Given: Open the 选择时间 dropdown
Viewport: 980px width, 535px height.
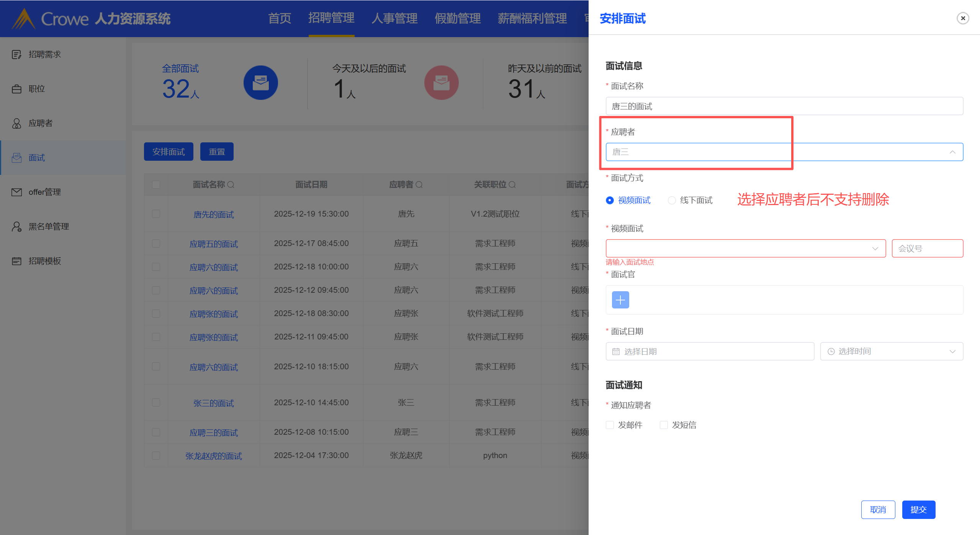Looking at the screenshot, I should pyautogui.click(x=891, y=351).
